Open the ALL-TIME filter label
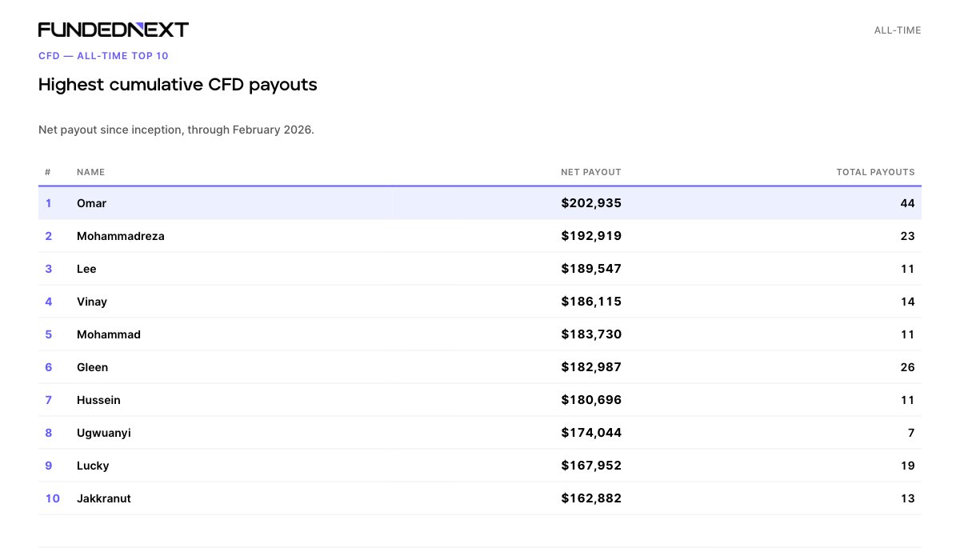The height and width of the screenshot is (560, 960). (x=897, y=30)
